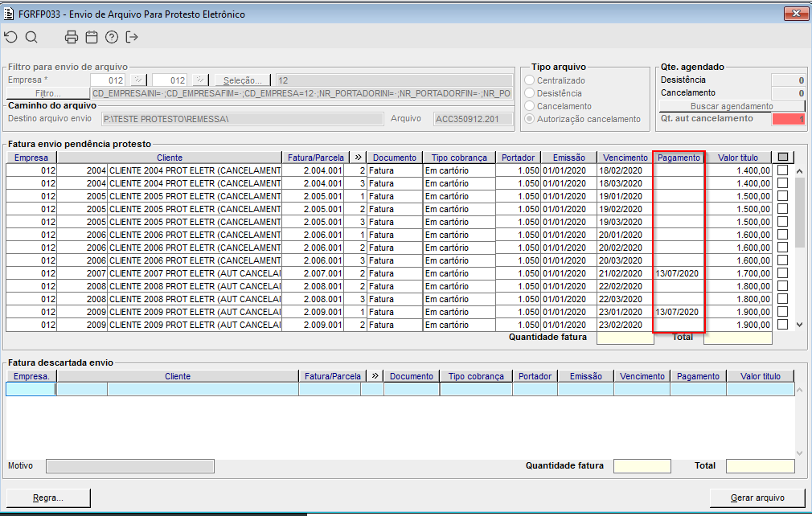The image size is (812, 516).
Task: Click the red Qt. aut cancelamento field
Action: point(788,119)
